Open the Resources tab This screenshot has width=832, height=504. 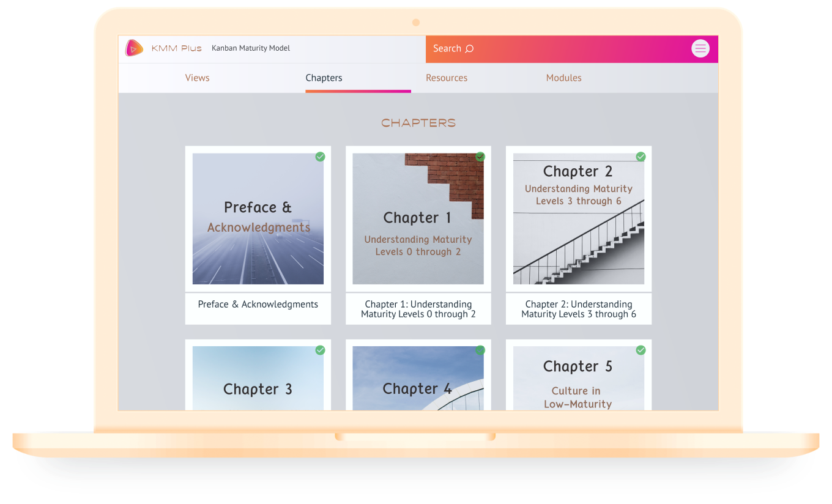447,78
